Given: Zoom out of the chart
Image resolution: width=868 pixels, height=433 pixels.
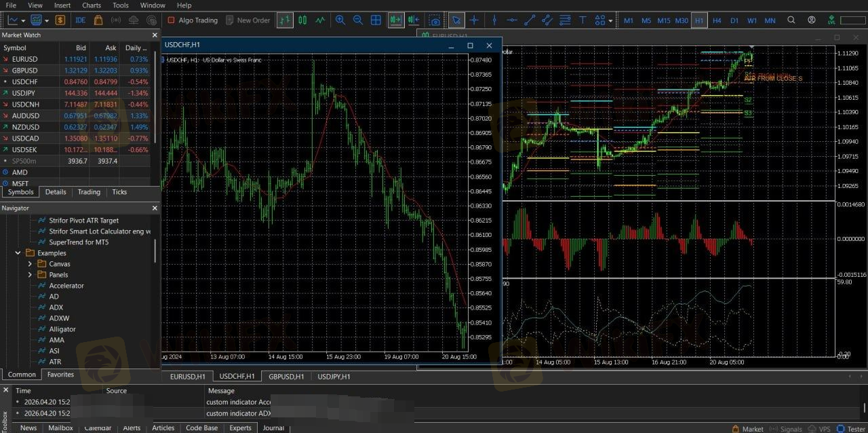Looking at the screenshot, I should (358, 20).
